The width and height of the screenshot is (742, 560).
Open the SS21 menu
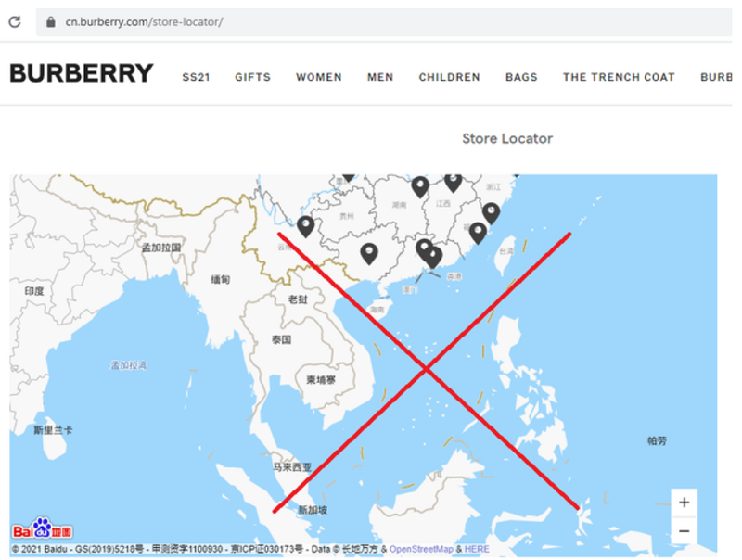pyautogui.click(x=196, y=77)
